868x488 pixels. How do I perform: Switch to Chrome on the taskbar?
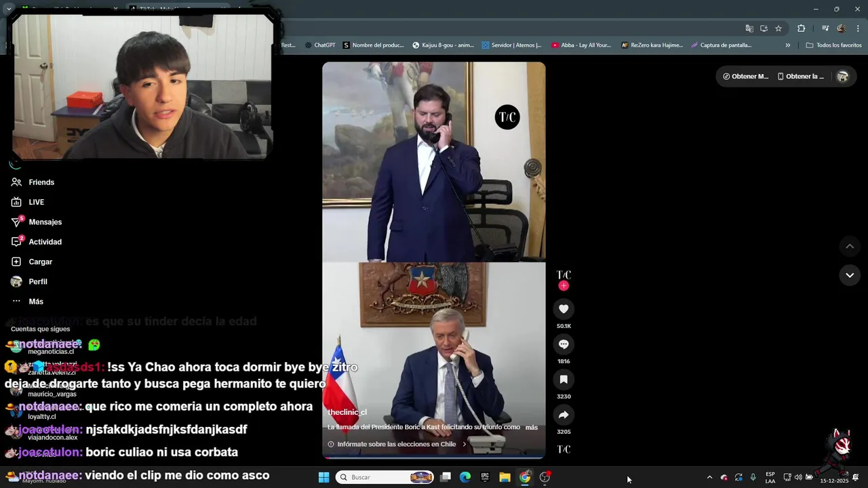pyautogui.click(x=525, y=477)
